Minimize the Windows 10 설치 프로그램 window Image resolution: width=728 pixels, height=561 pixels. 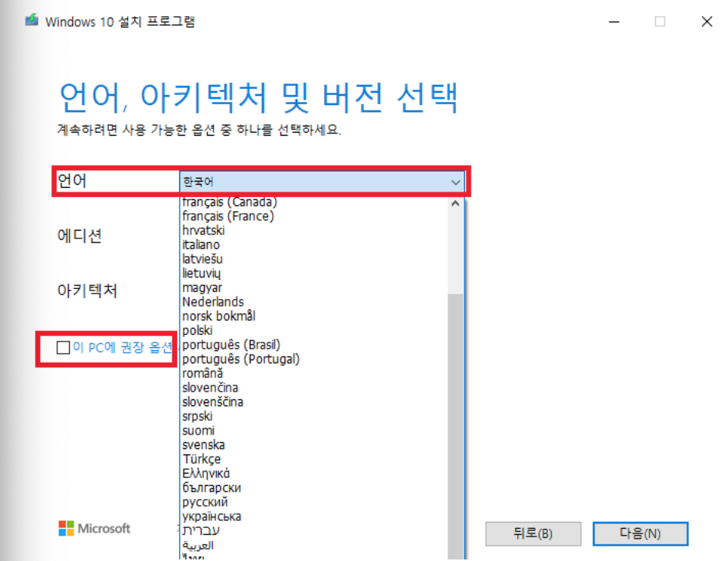[x=615, y=21]
